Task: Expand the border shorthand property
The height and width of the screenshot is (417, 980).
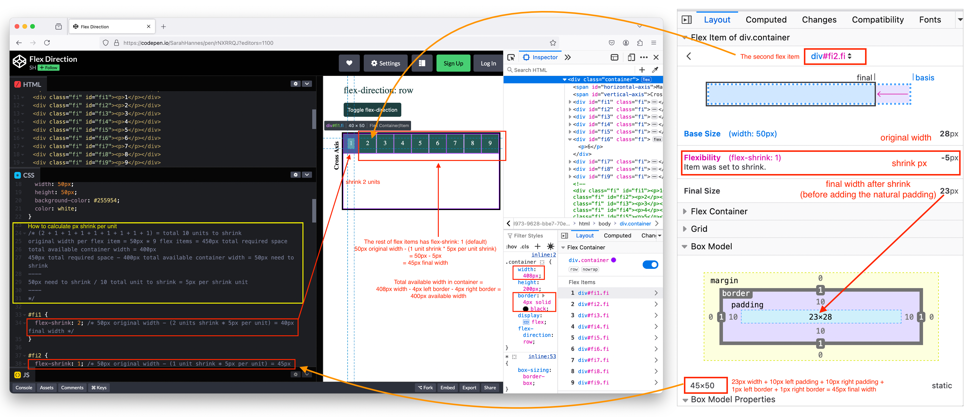Action: click(x=543, y=295)
